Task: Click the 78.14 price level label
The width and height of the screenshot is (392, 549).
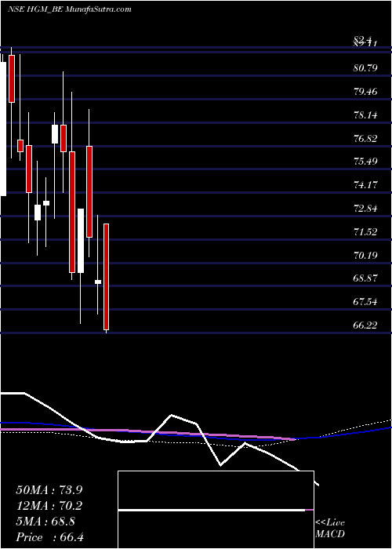Action: pyautogui.click(x=365, y=115)
